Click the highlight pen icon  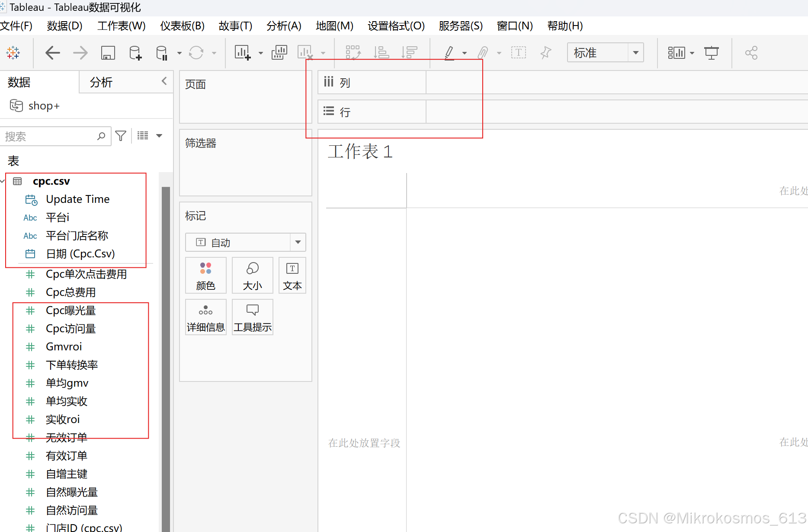click(x=449, y=53)
